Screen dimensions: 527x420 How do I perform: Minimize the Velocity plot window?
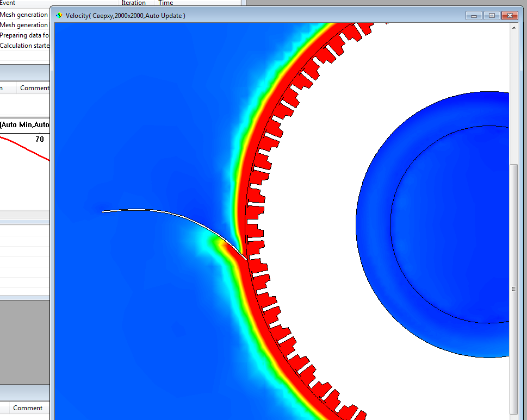(474, 16)
